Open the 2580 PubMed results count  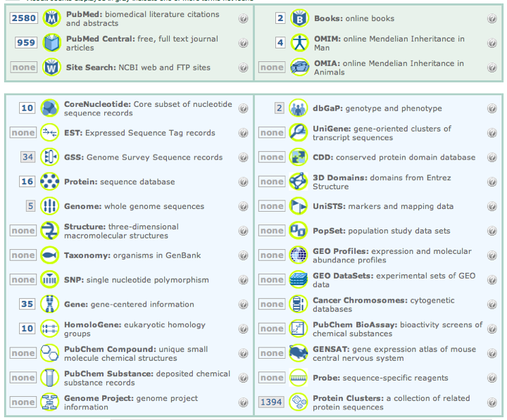[x=24, y=19]
